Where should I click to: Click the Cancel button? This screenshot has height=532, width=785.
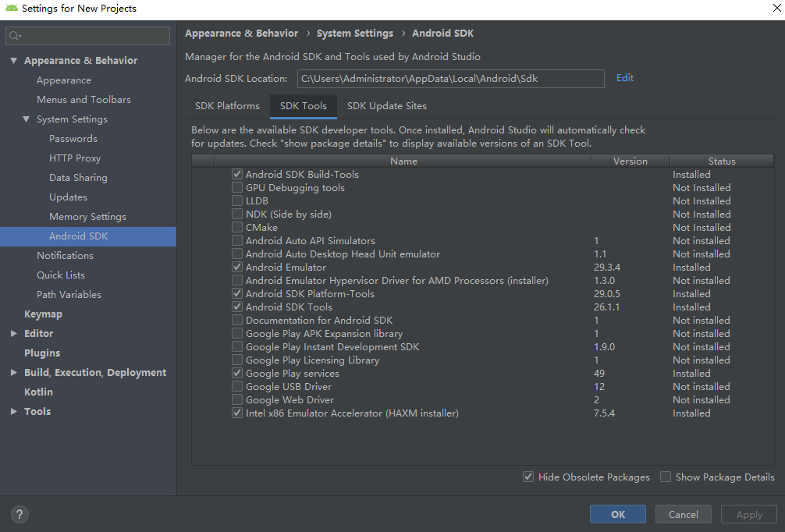click(683, 515)
